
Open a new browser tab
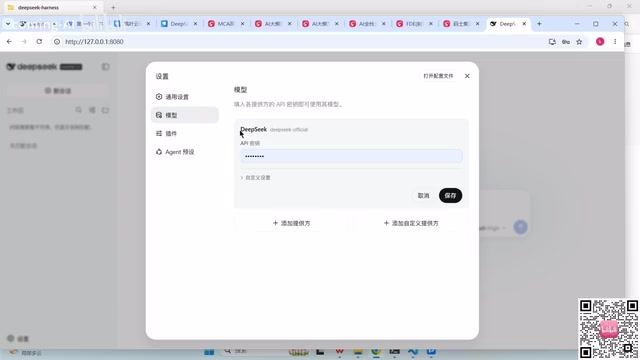539,24
